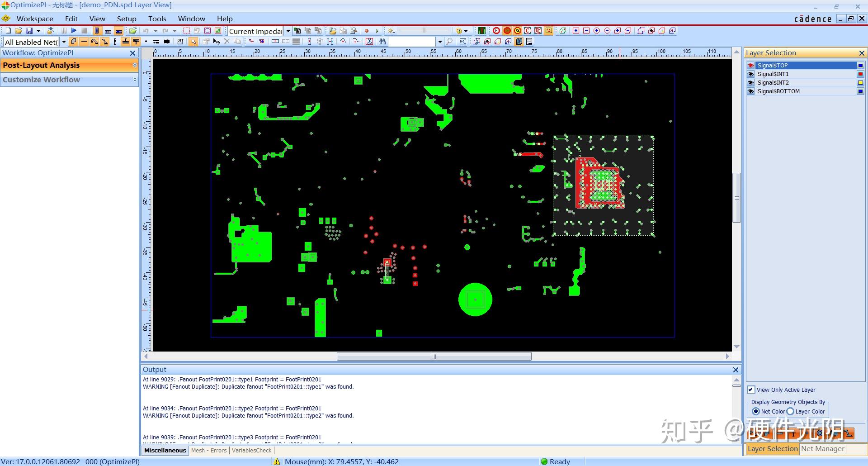Screen dimensions: 868x466
Task: Click the pause simulation icon
Action: [x=64, y=31]
